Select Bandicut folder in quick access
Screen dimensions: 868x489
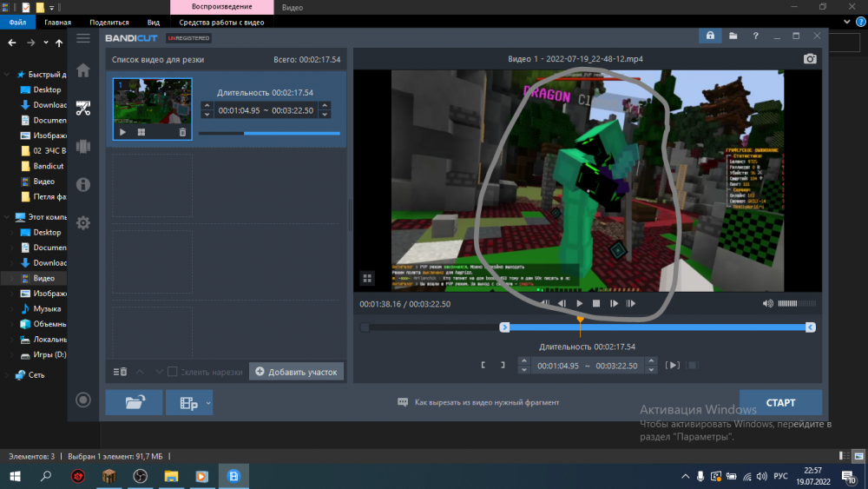tap(48, 166)
